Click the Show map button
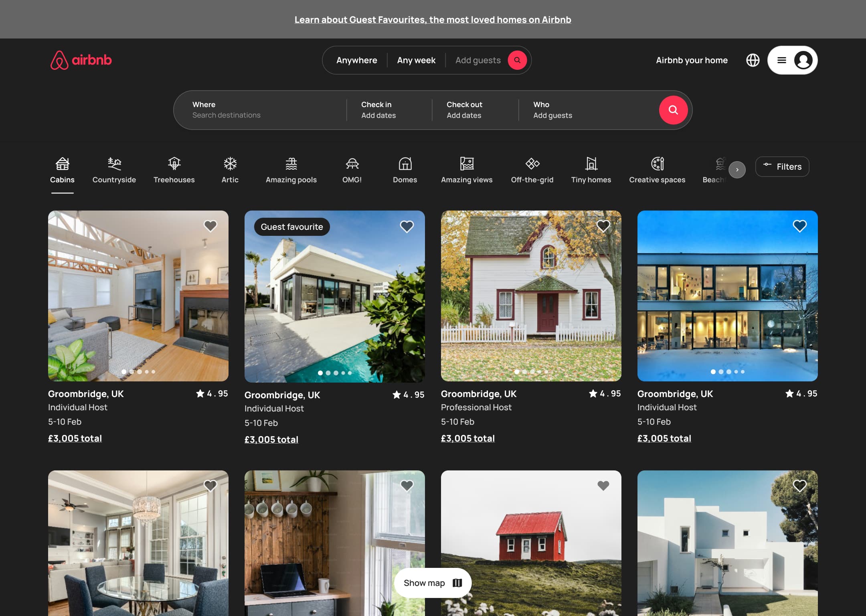Viewport: 866px width, 616px height. tap(433, 583)
